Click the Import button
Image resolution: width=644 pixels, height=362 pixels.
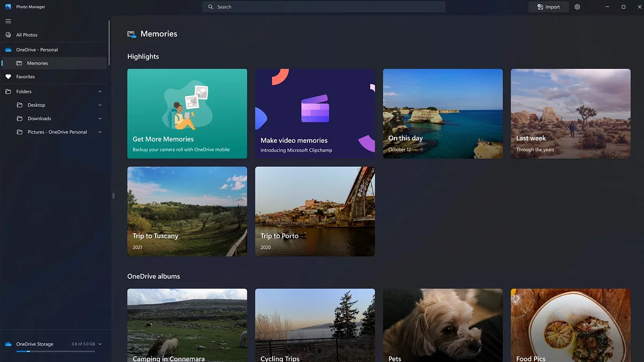pos(548,7)
